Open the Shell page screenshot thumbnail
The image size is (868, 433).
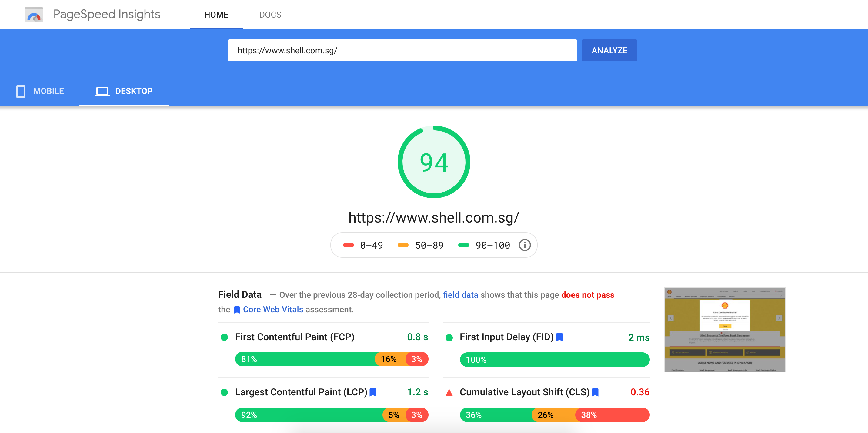pos(725,330)
